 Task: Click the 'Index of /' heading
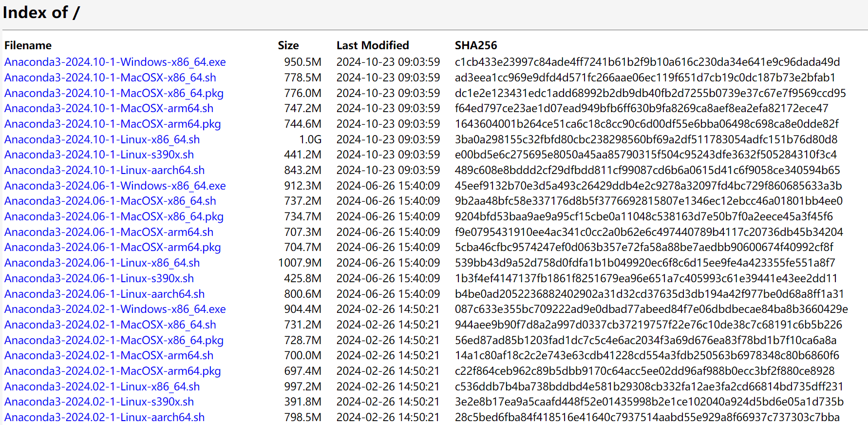(x=41, y=12)
